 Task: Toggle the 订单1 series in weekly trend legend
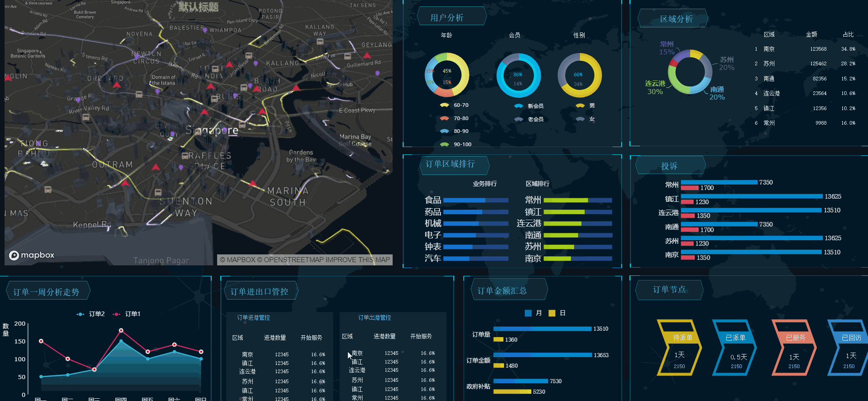127,314
